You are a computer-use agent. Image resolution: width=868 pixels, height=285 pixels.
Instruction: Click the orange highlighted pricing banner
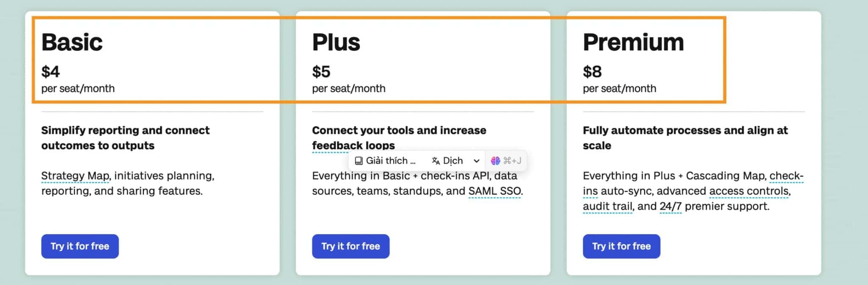click(x=380, y=59)
